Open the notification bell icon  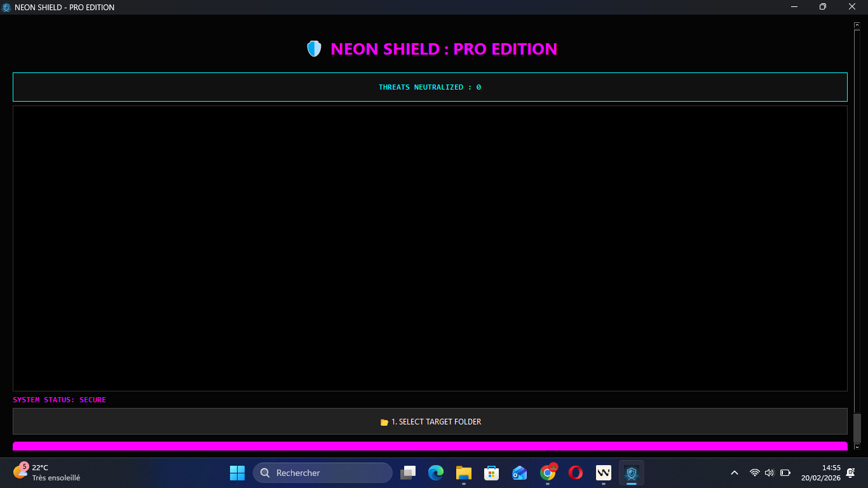851,473
